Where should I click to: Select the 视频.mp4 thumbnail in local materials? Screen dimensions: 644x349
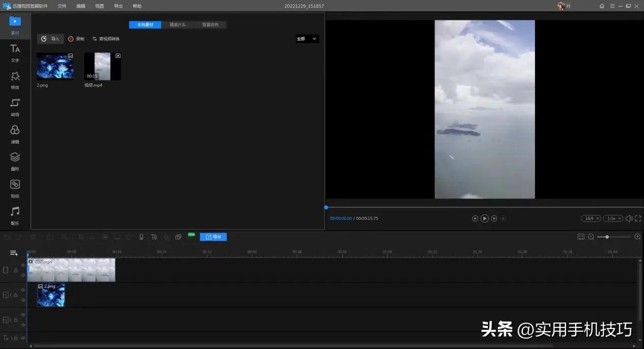tap(102, 65)
